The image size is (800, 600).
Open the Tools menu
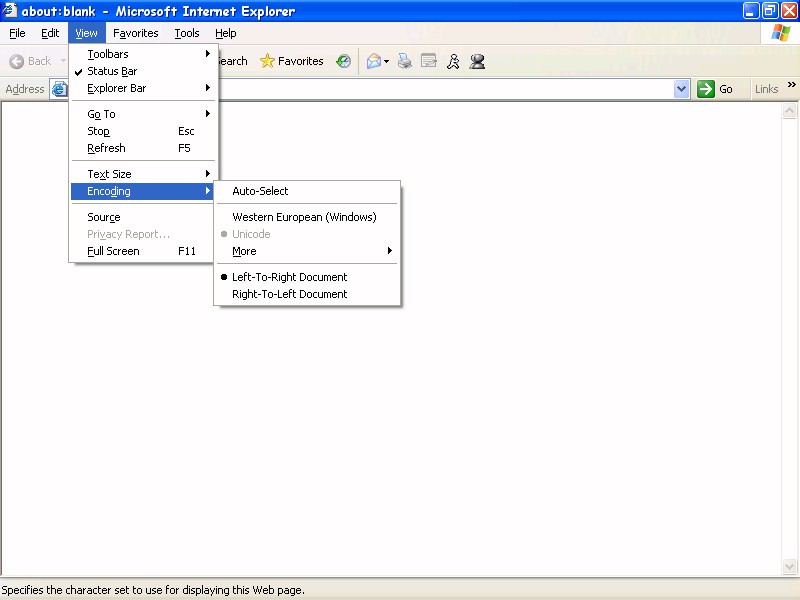pyautogui.click(x=187, y=33)
